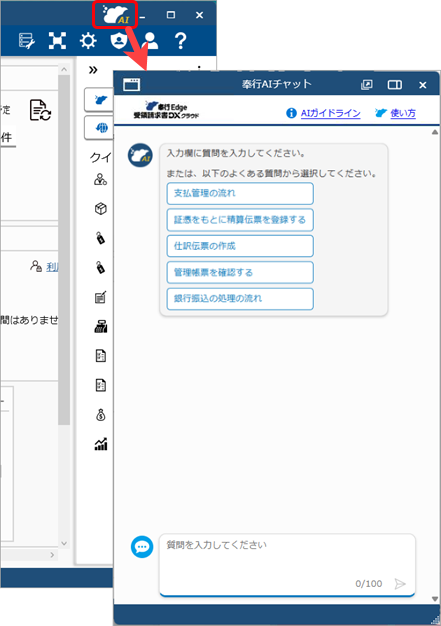Open the AI chat cloud icon in title bar
441x626 pixels.
(115, 15)
